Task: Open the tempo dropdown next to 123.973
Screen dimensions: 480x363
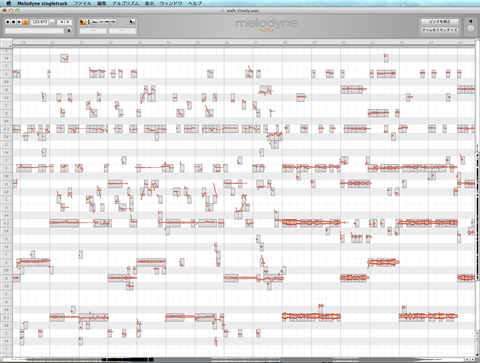Action: pyautogui.click(x=52, y=22)
